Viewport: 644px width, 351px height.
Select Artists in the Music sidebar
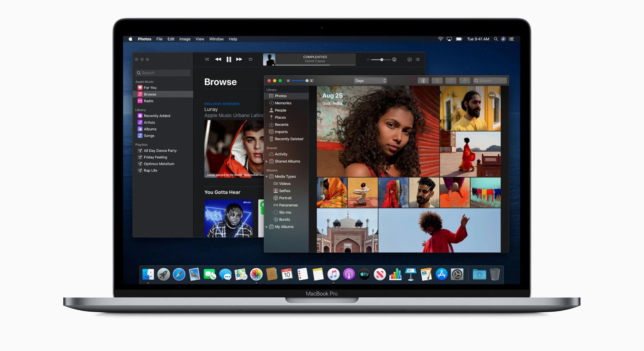(x=163, y=122)
